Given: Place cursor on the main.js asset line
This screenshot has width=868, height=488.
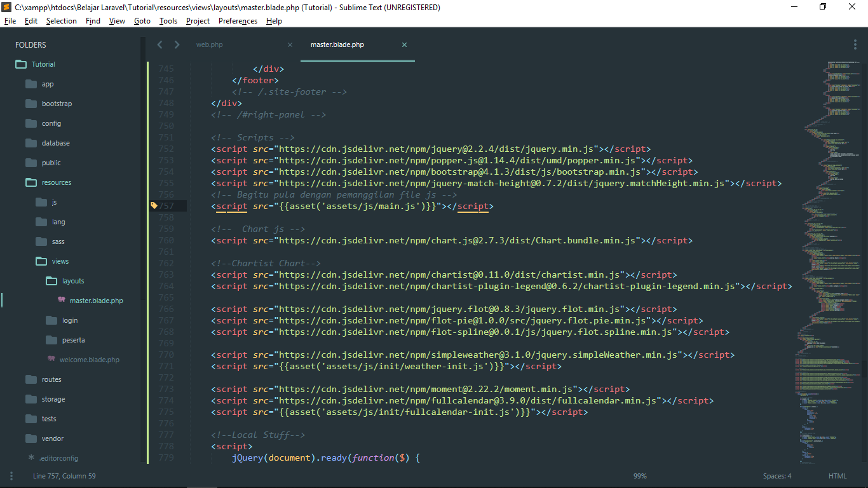Looking at the screenshot, I should (x=352, y=206).
